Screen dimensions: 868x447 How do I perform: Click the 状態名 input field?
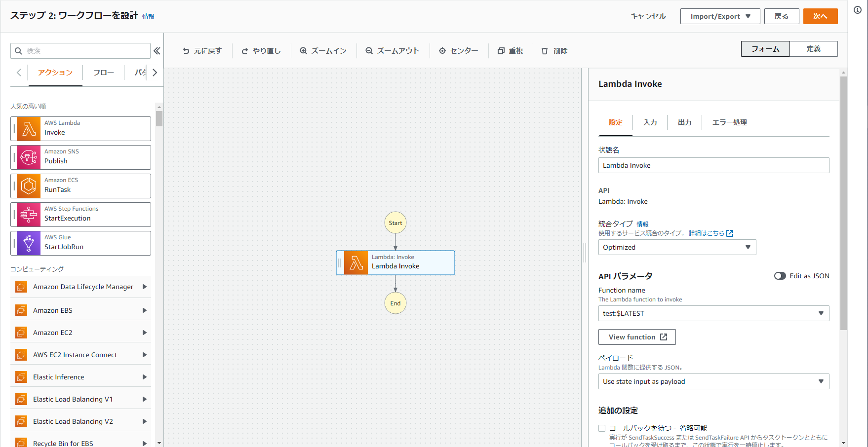(713, 165)
